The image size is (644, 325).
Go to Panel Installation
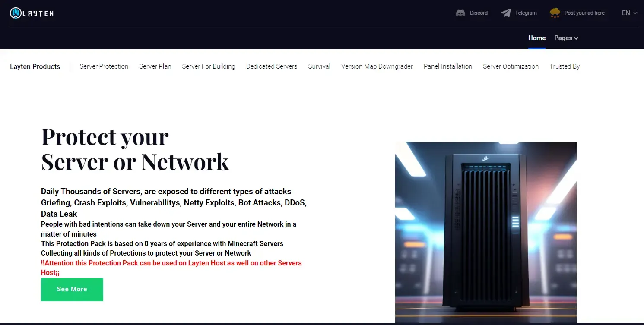pos(448,66)
